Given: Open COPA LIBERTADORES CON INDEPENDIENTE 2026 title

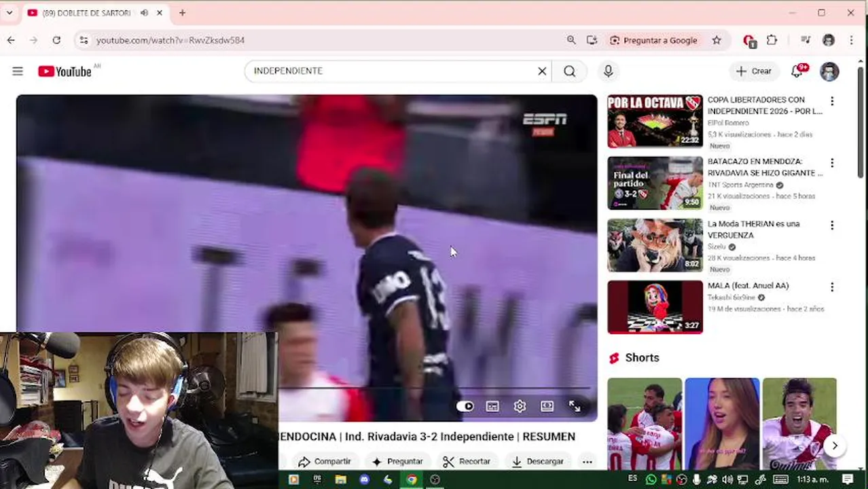Looking at the screenshot, I should (765, 105).
